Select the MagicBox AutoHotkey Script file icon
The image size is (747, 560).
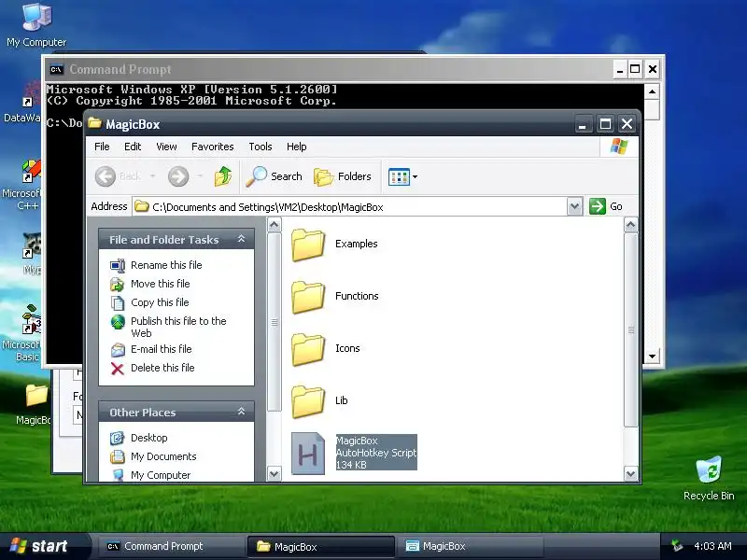click(x=308, y=454)
